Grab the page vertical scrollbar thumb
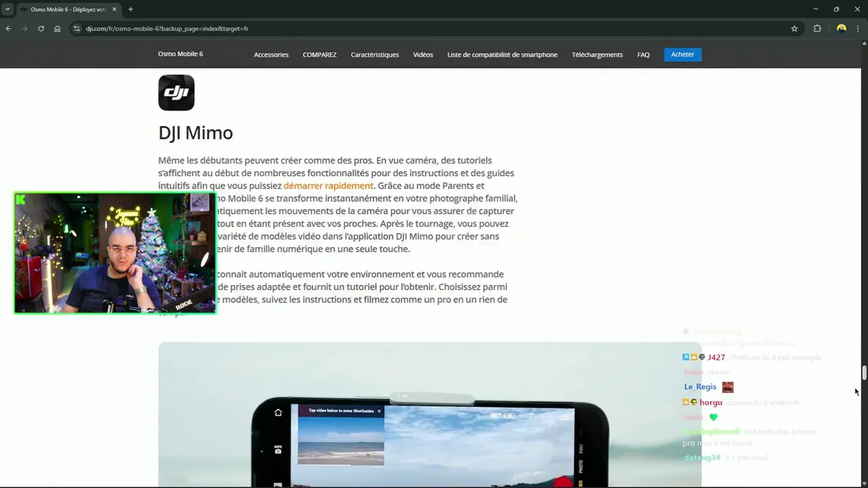The width and height of the screenshot is (868, 488). click(x=864, y=373)
